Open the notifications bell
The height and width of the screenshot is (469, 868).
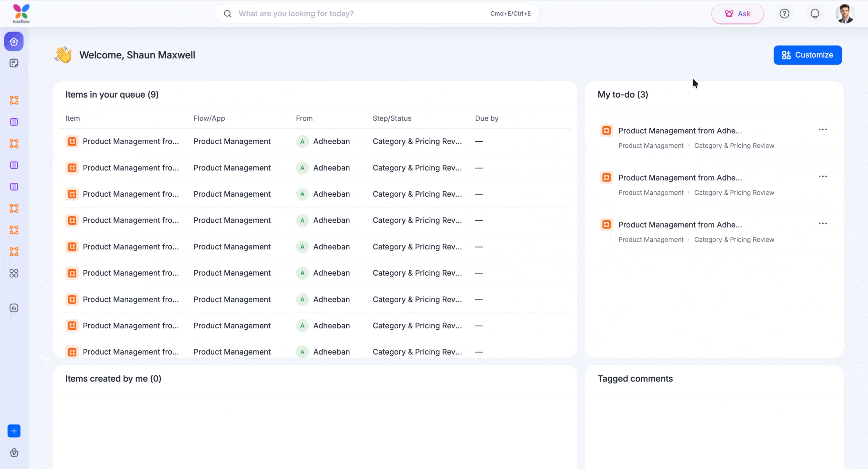tap(815, 14)
